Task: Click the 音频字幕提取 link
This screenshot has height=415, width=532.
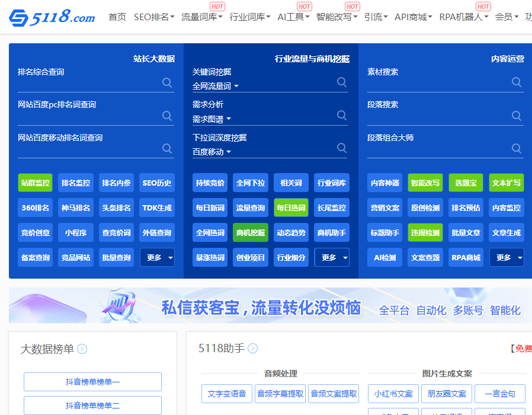Action: coord(280,394)
